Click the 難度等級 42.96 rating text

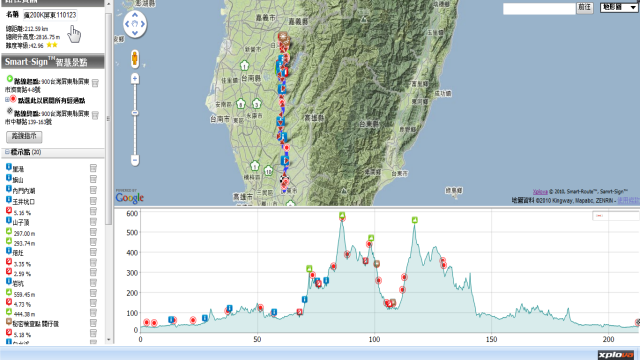pyautogui.click(x=24, y=45)
